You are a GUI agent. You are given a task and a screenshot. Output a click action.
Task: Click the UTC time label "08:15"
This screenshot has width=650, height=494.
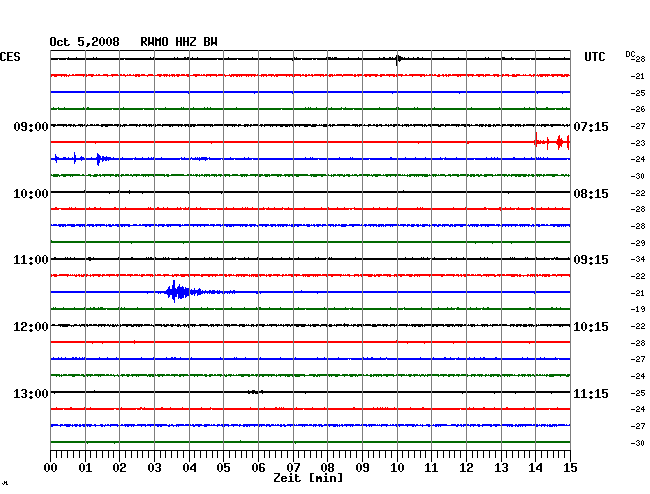(x=591, y=194)
